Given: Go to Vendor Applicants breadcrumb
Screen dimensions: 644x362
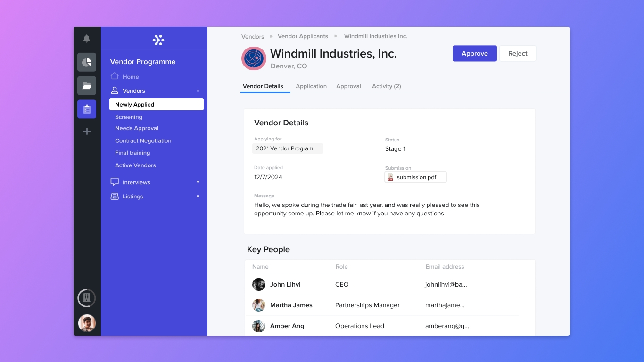Looking at the screenshot, I should (303, 36).
